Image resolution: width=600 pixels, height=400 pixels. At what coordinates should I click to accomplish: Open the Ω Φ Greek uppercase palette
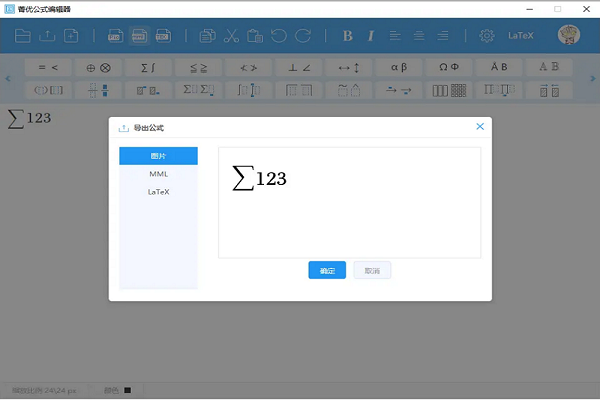[449, 68]
